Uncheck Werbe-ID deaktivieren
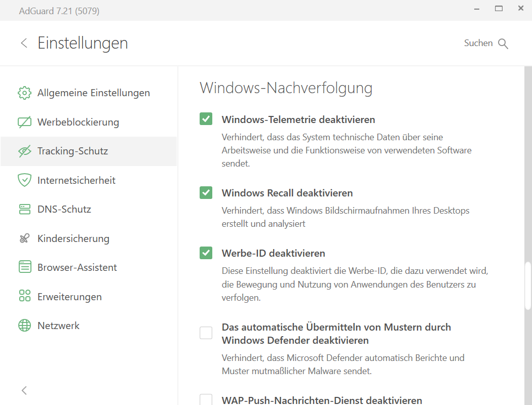532x405 pixels. click(x=206, y=253)
